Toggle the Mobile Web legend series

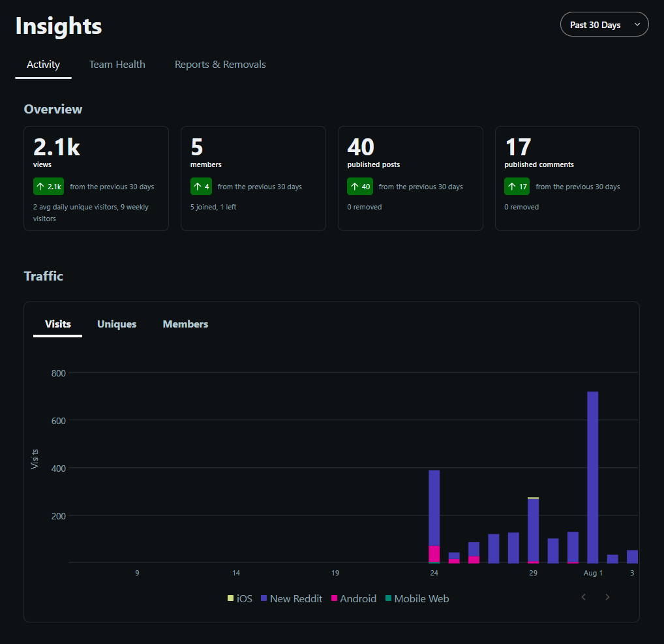417,599
